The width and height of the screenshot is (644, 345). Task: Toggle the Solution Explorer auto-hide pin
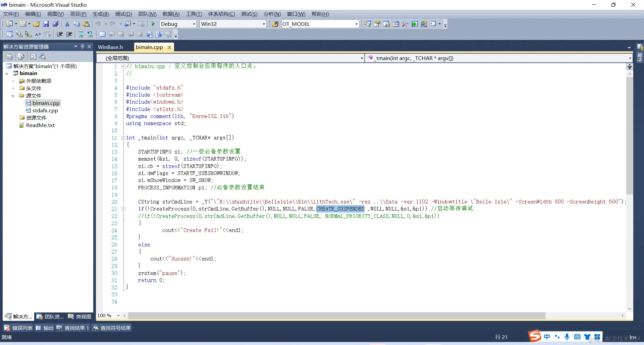82,47
